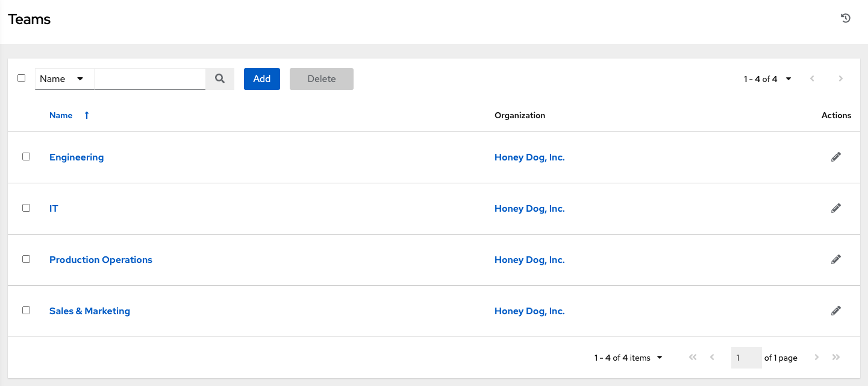The height and width of the screenshot is (386, 868).
Task: Open Honey Dog, Inc. for Engineering
Action: click(529, 157)
